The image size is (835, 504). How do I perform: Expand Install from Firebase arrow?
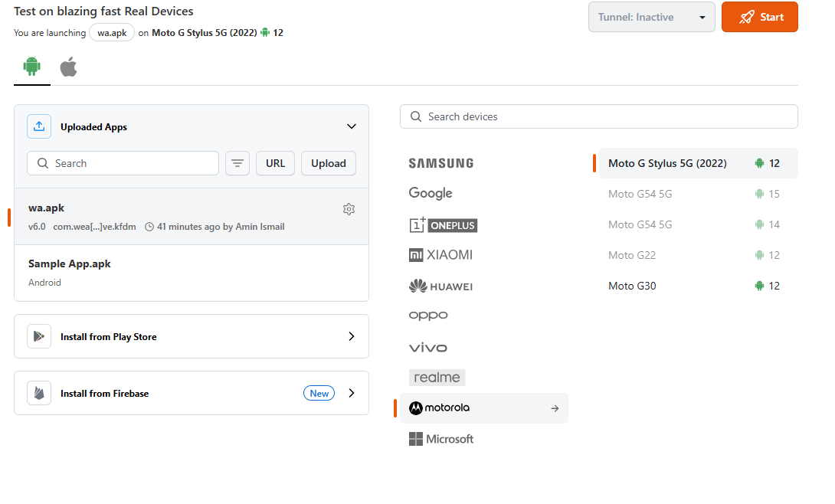coord(352,393)
